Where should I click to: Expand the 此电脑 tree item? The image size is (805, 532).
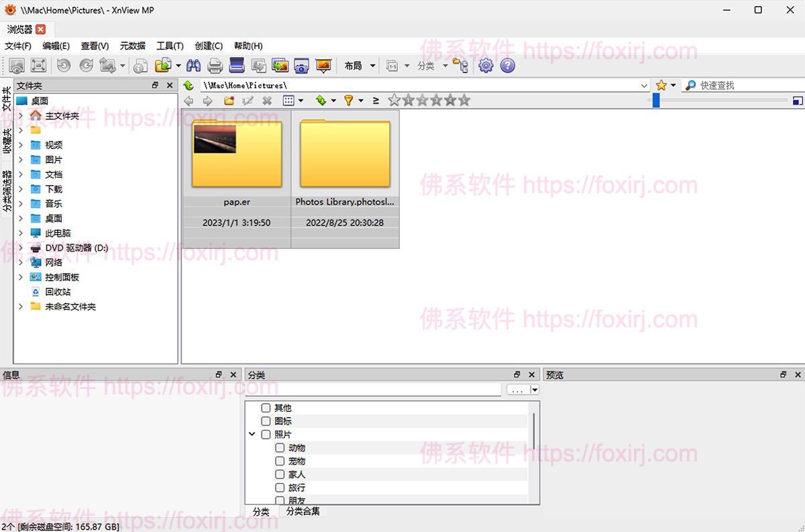point(20,233)
